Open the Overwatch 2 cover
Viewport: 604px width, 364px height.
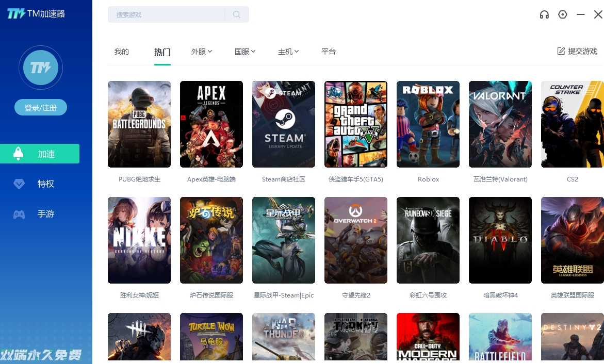click(355, 240)
